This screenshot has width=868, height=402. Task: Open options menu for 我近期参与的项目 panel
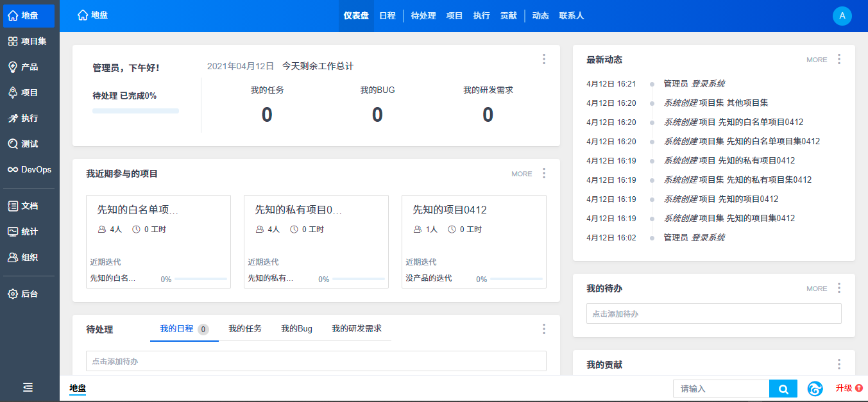point(544,173)
